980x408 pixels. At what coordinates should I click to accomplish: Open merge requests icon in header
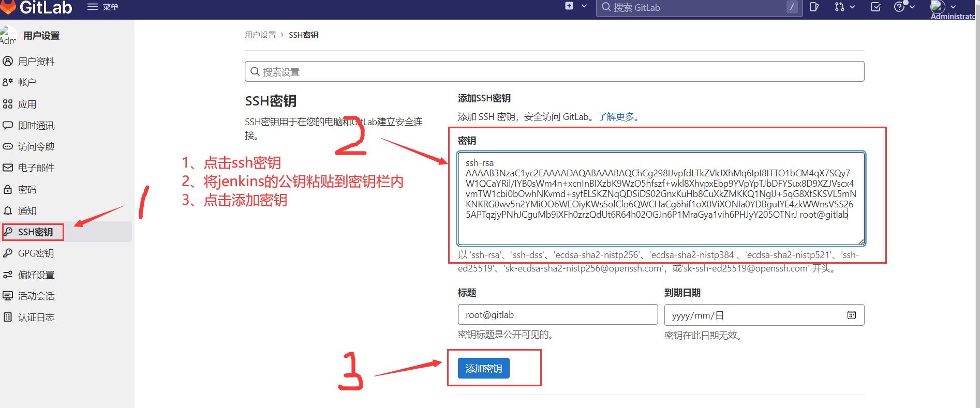(x=839, y=7)
